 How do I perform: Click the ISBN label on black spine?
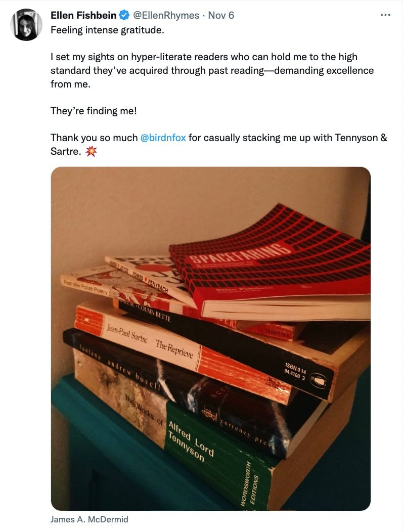coord(296,371)
